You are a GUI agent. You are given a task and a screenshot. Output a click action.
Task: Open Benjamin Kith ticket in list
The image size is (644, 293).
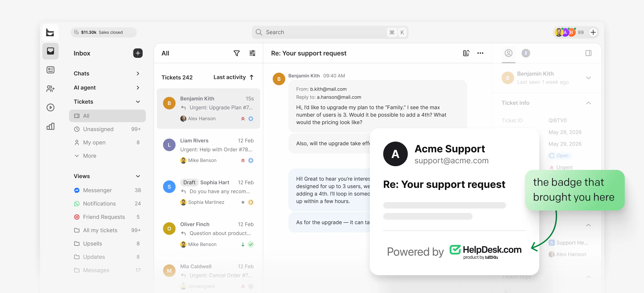[208, 108]
